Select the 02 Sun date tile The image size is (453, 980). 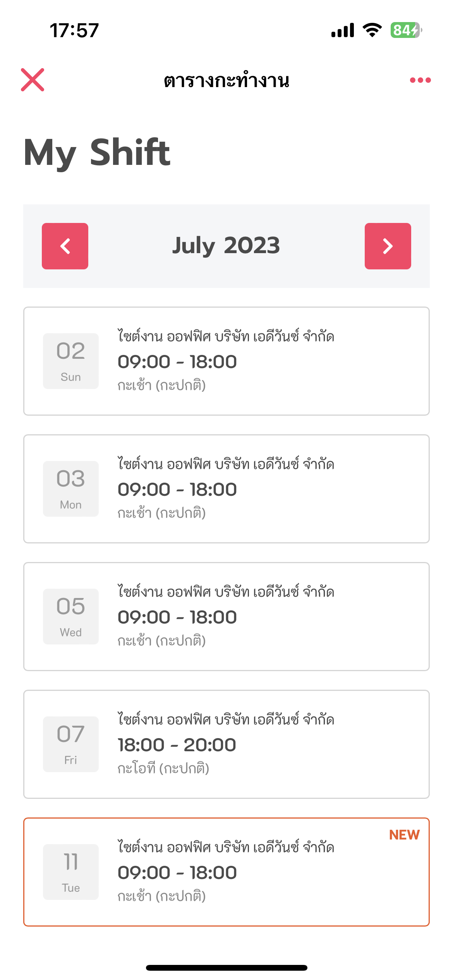click(x=71, y=361)
